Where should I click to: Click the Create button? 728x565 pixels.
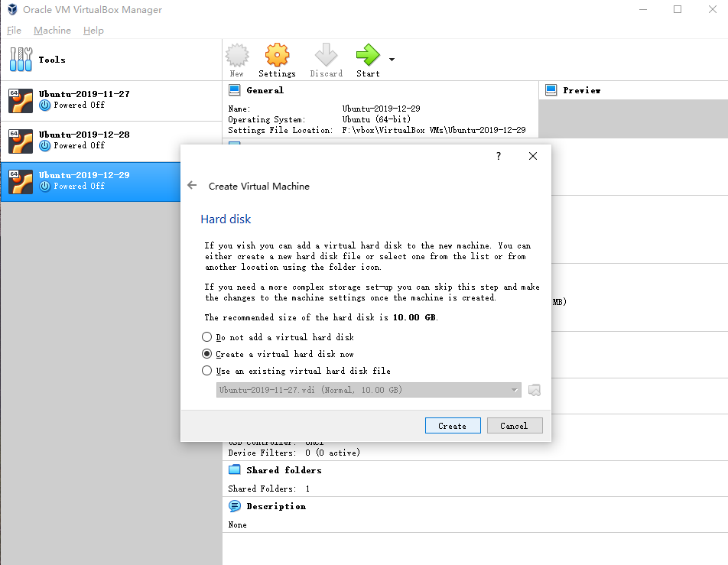coord(453,426)
